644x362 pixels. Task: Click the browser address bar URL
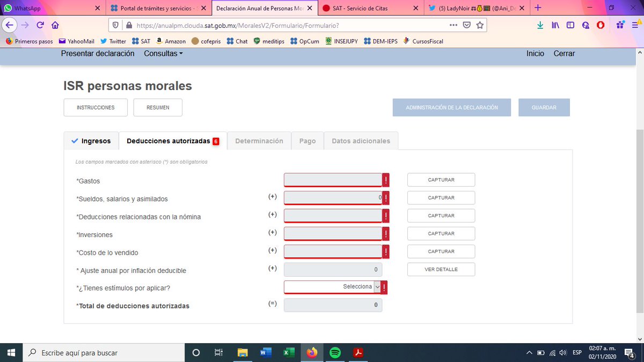point(238,25)
